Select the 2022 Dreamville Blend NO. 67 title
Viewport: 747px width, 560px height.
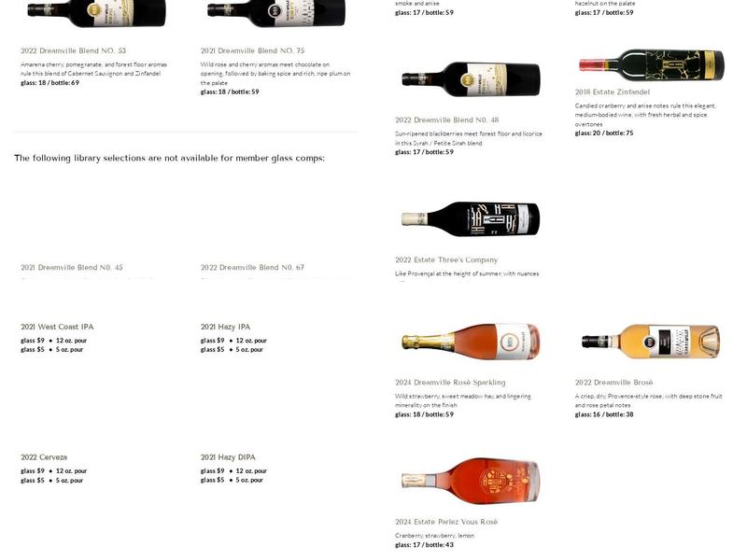coord(252,268)
